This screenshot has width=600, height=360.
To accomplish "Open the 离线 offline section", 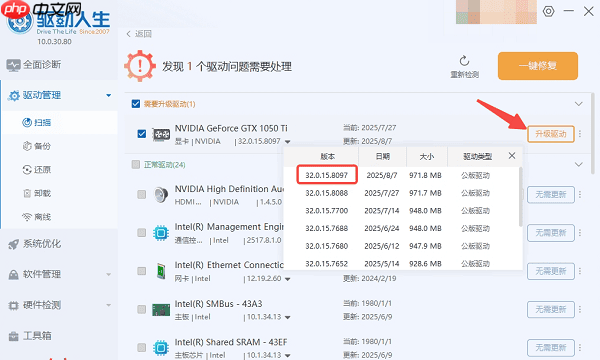I will pos(37,217).
